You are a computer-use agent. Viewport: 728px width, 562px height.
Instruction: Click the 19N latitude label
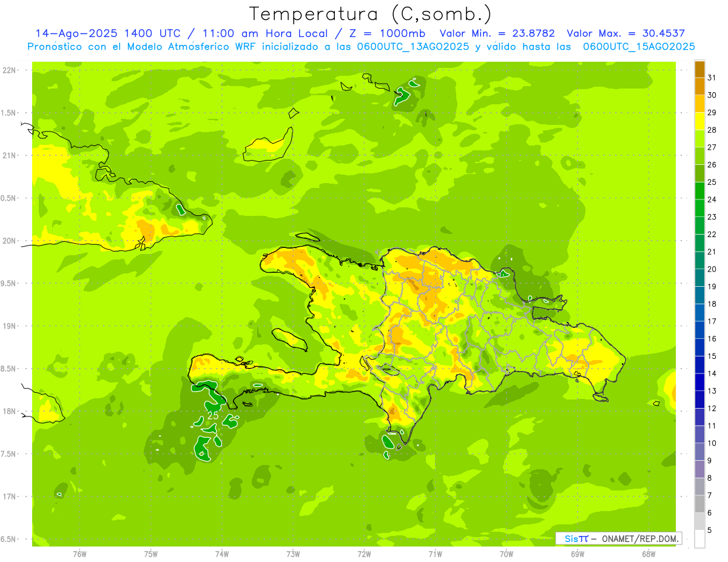click(10, 326)
